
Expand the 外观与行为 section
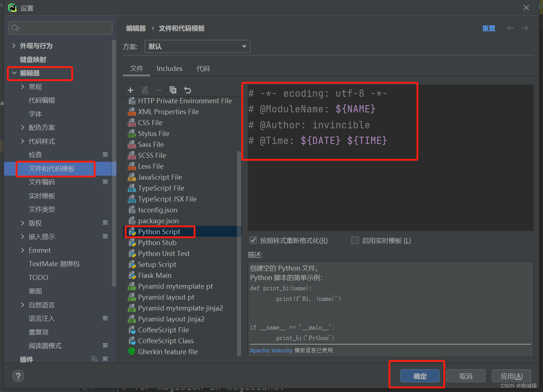pyautogui.click(x=14, y=45)
